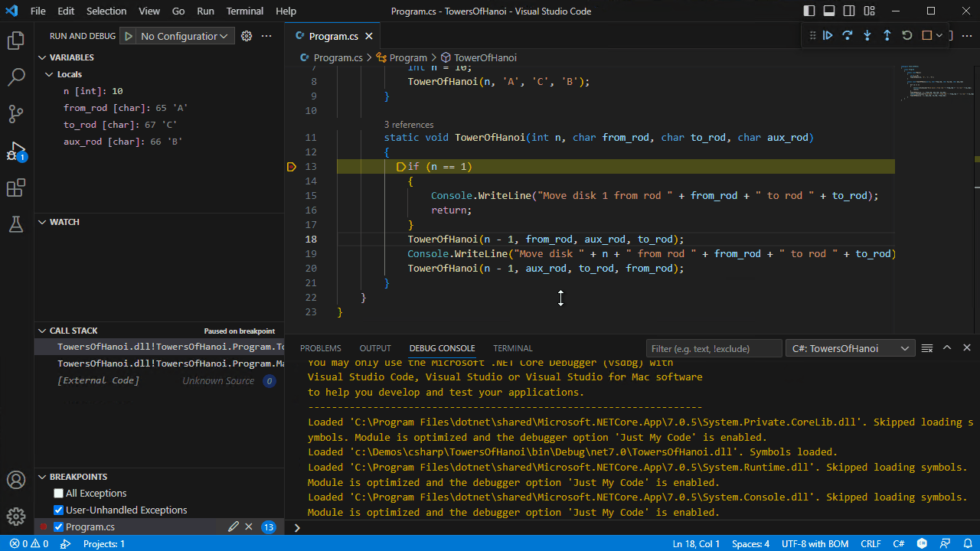Viewport: 980px width, 551px height.
Task: Click the debug console filter input field
Action: pyautogui.click(x=714, y=348)
